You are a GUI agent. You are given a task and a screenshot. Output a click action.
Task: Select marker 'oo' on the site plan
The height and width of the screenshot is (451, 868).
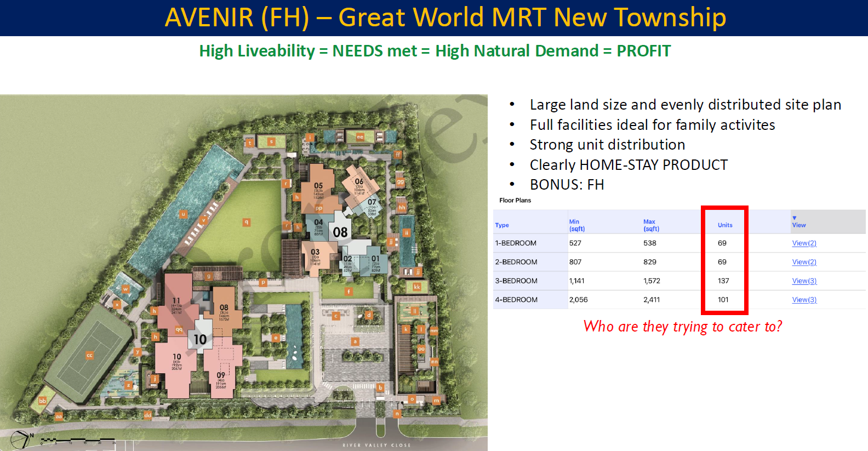click(421, 349)
